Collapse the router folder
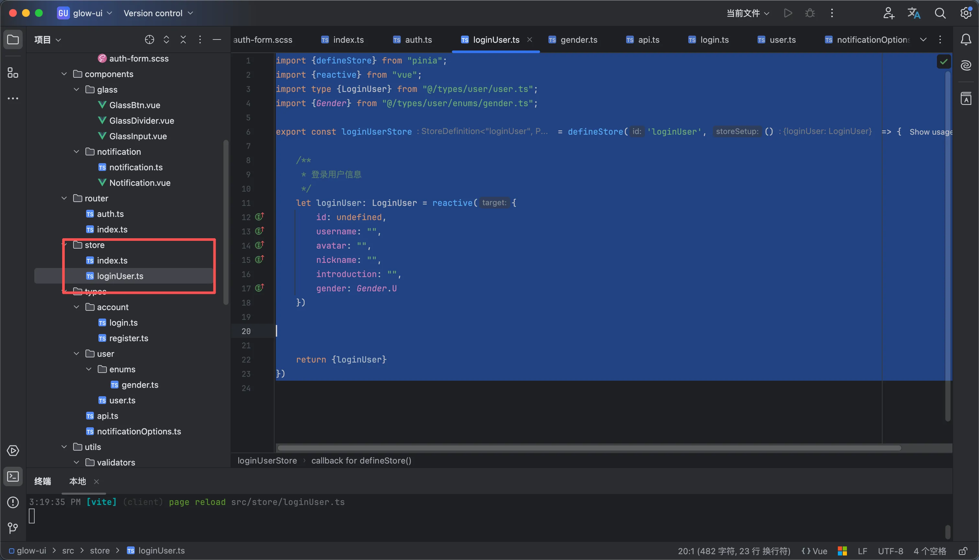Viewport: 979px width, 560px height. coord(64,198)
